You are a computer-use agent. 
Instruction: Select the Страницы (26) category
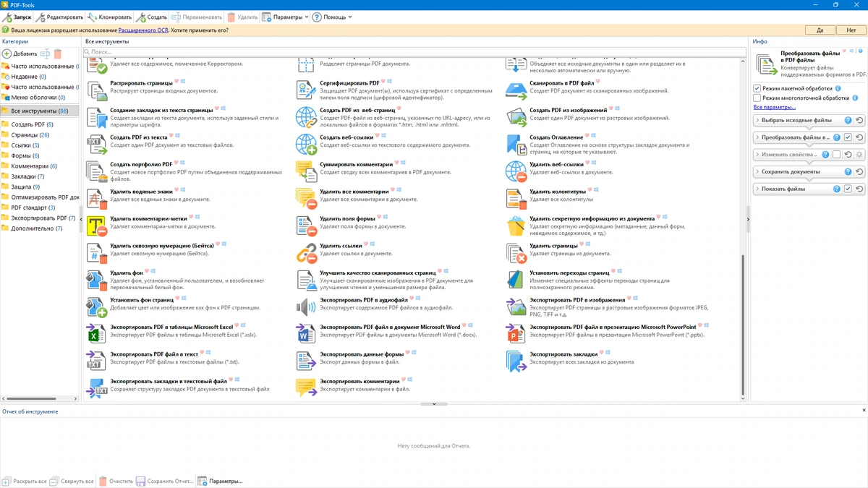pyautogui.click(x=30, y=135)
